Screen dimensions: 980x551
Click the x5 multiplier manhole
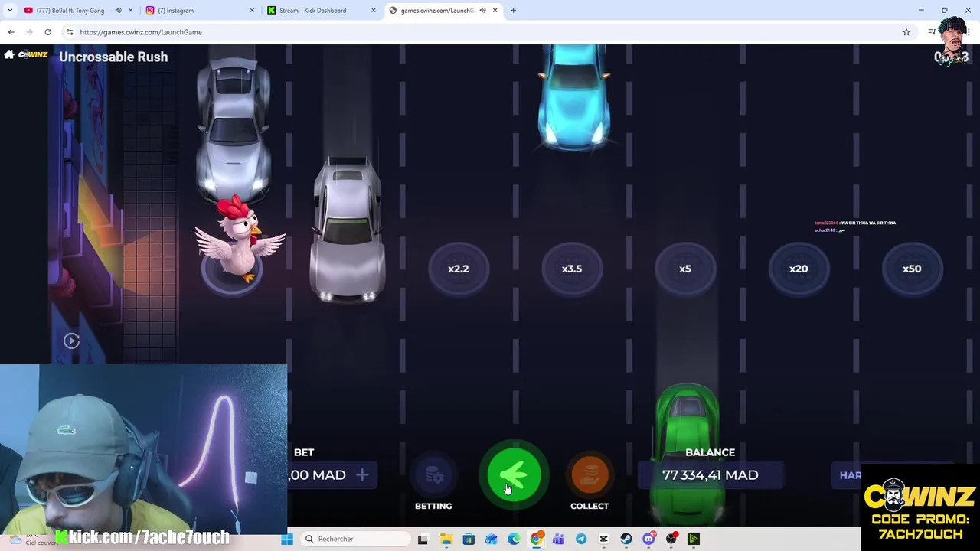pos(685,269)
